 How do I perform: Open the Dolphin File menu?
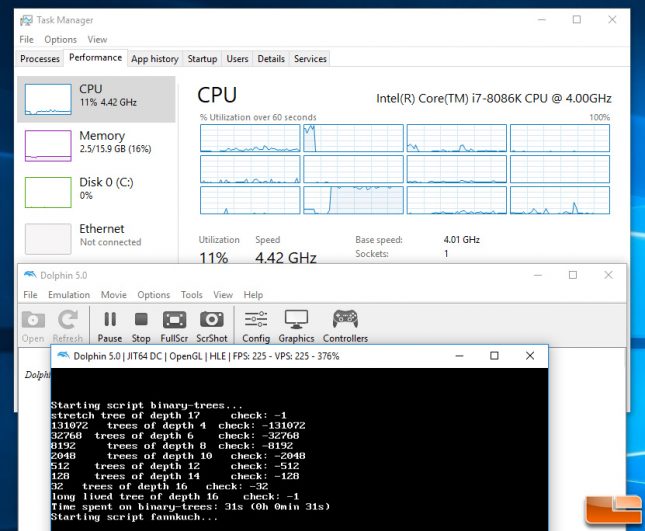point(30,295)
